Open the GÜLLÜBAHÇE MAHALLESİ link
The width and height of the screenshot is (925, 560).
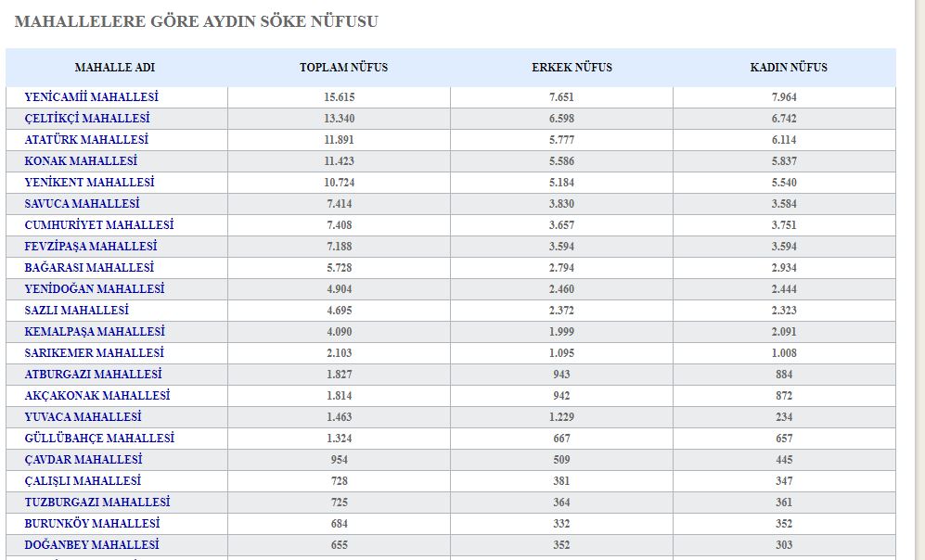(x=99, y=438)
